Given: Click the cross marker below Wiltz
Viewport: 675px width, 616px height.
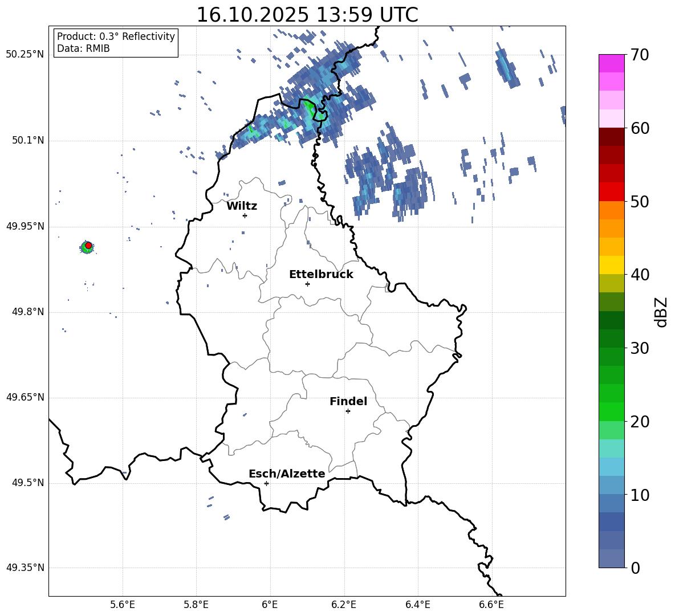Looking at the screenshot, I should (245, 215).
